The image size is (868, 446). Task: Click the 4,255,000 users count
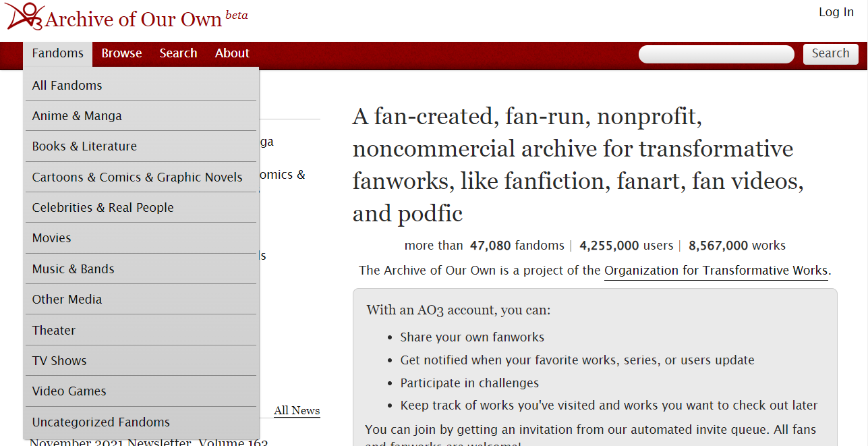click(x=627, y=246)
